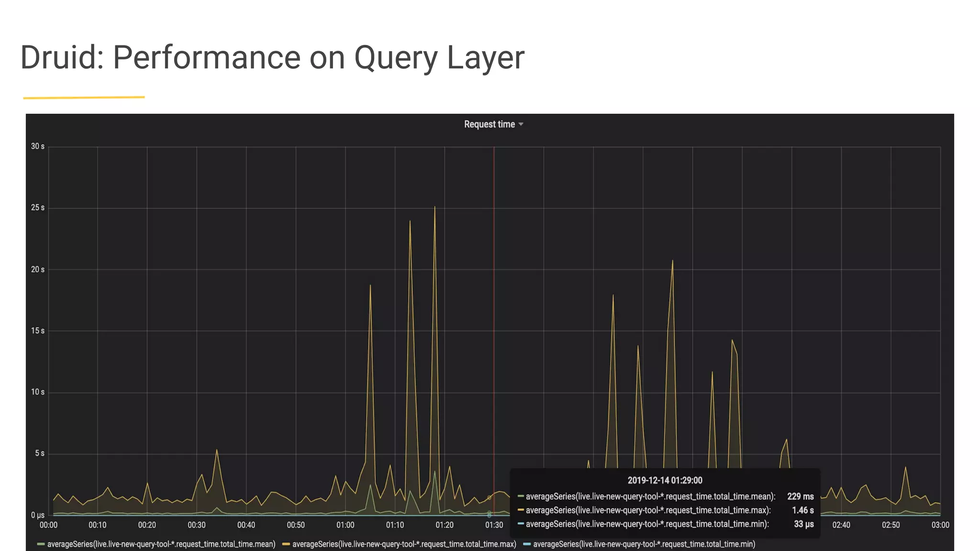
Task: Click the tooltip timestamp 2019-12-14 01:29:00
Action: pyautogui.click(x=665, y=481)
